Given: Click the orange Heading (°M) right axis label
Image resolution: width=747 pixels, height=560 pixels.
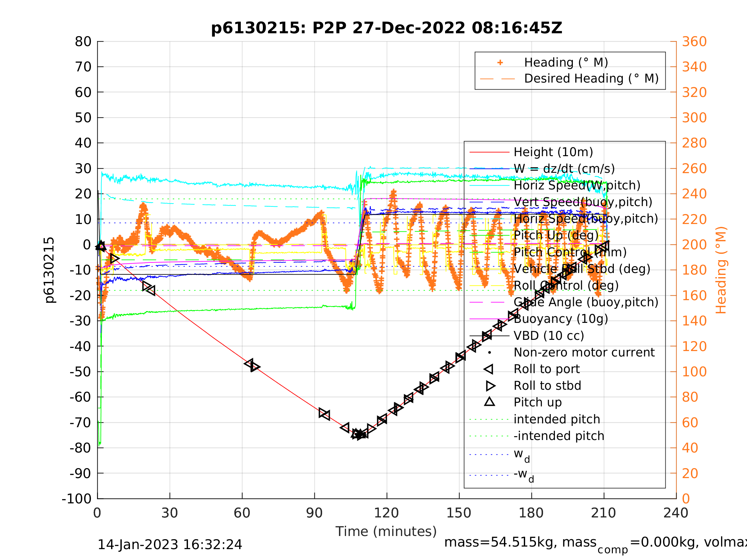Looking at the screenshot, I should click(721, 270).
